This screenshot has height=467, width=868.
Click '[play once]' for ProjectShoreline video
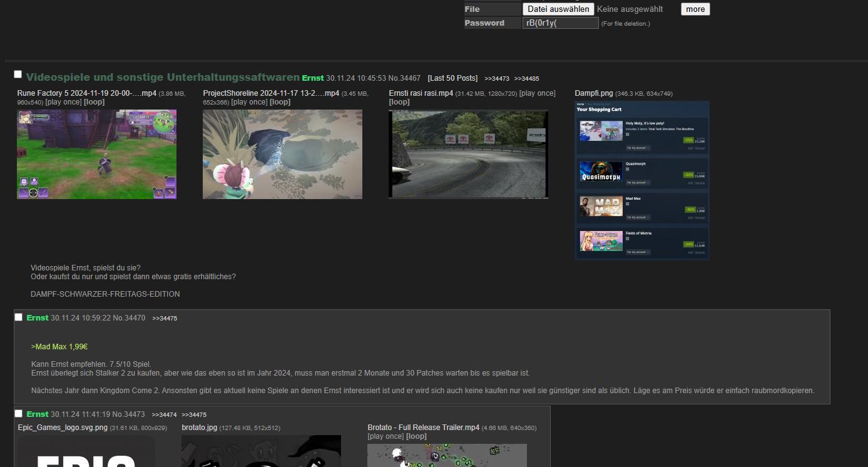tap(249, 102)
